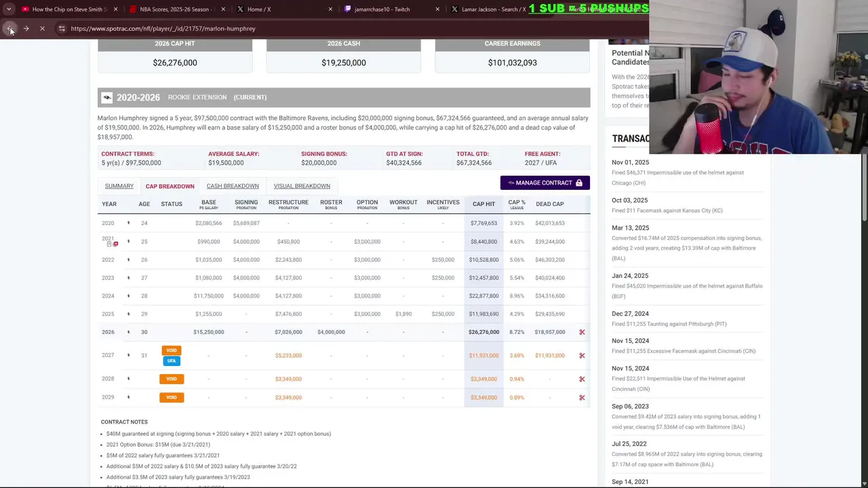View site information icon beside the URL

click(61, 28)
